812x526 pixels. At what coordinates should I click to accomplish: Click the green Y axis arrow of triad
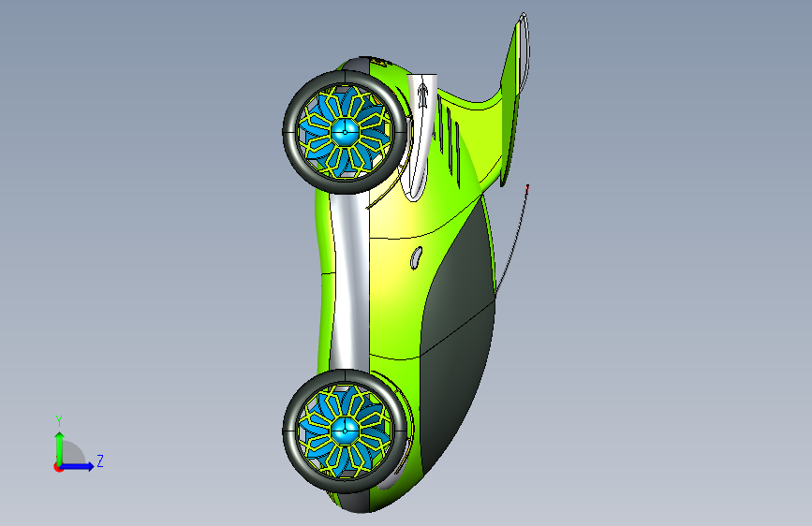(x=60, y=447)
